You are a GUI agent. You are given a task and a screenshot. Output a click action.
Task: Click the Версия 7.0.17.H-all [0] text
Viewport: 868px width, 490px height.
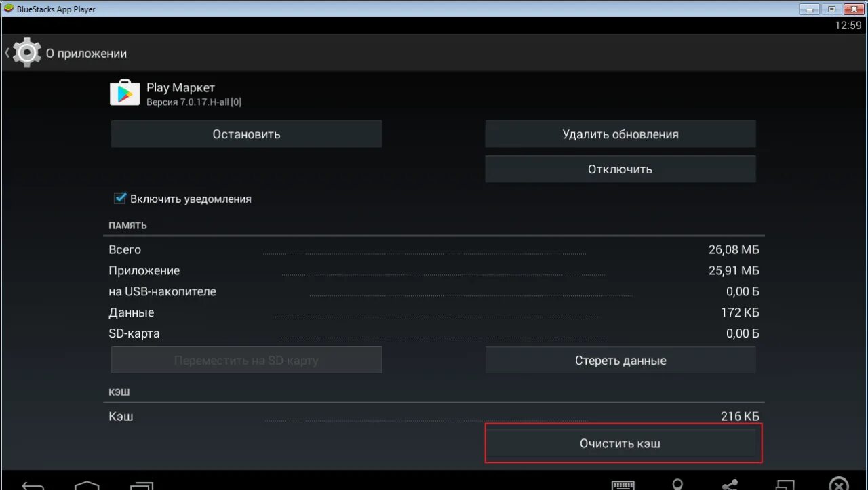pyautogui.click(x=194, y=102)
